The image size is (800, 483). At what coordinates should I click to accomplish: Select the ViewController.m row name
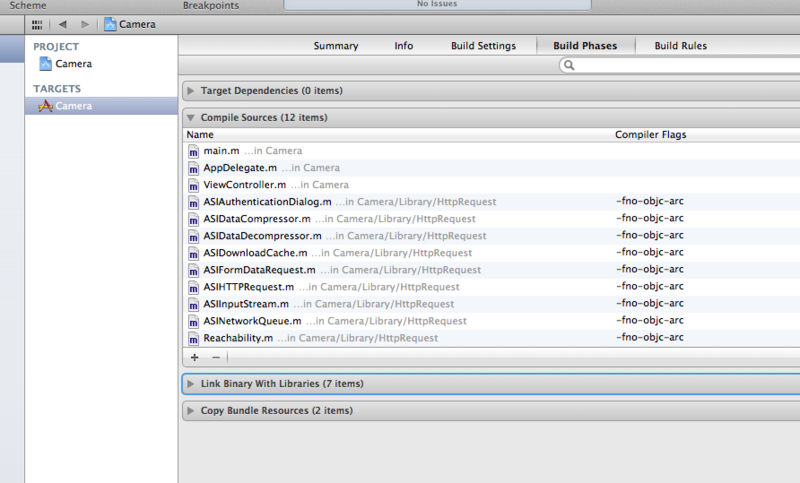coord(245,185)
